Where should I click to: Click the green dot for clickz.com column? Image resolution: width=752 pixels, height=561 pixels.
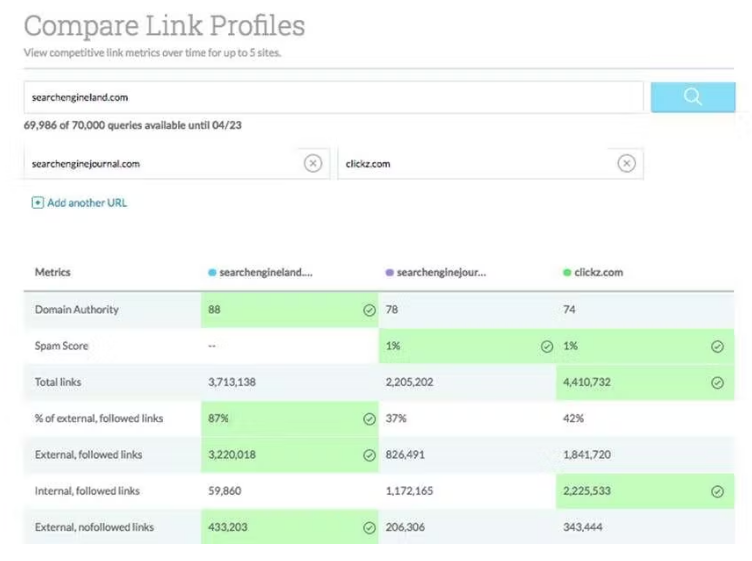tap(567, 272)
